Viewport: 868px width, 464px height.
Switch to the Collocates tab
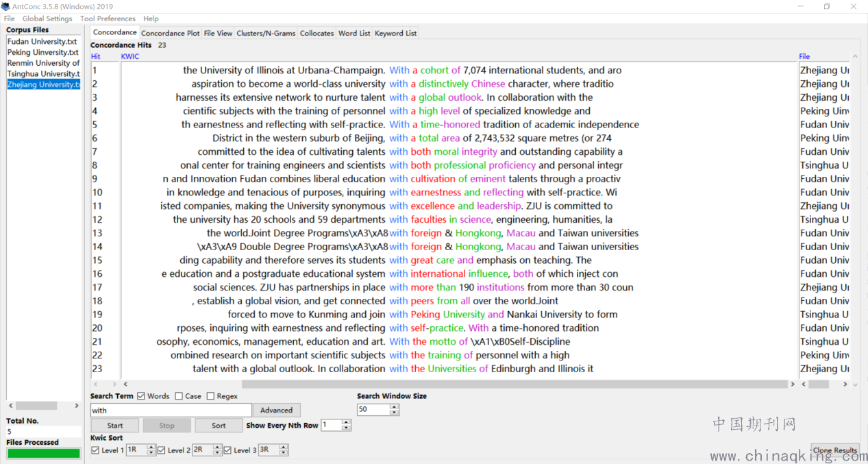(317, 33)
